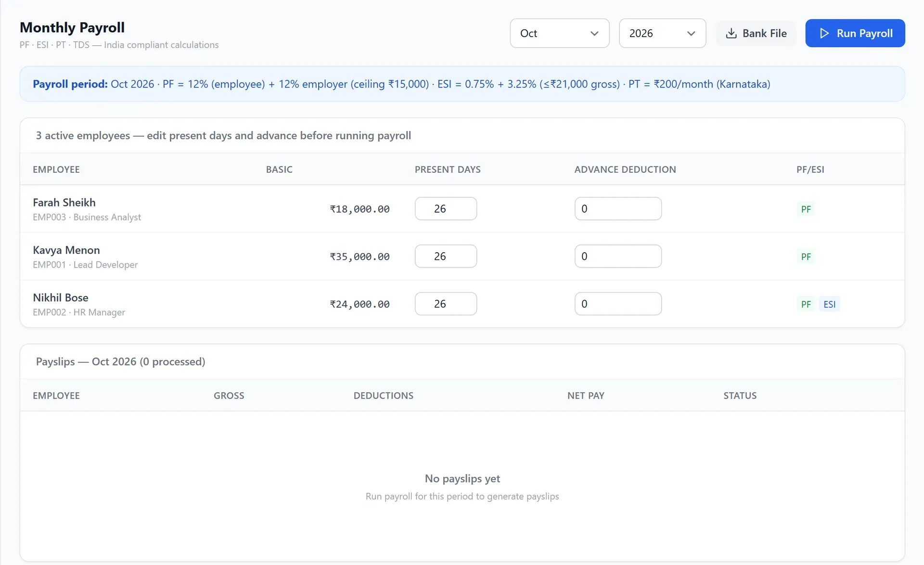Click EMP002 · HR Manager subtitle

click(x=79, y=312)
